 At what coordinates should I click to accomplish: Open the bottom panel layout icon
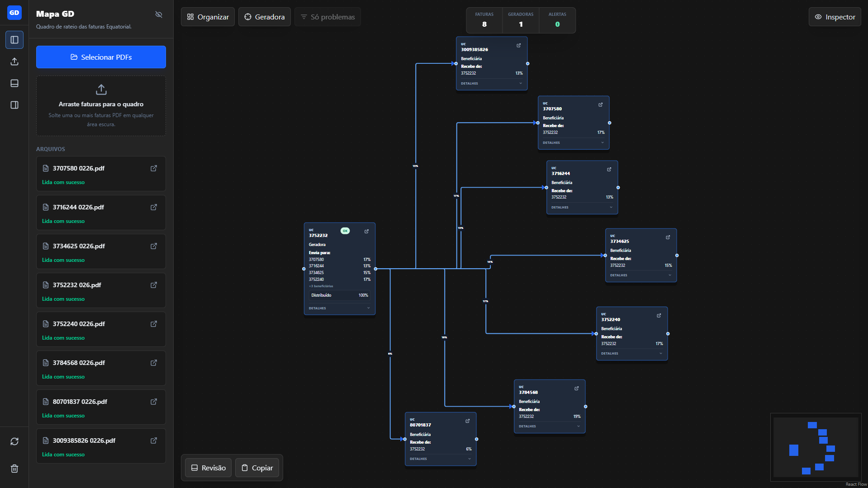14,83
